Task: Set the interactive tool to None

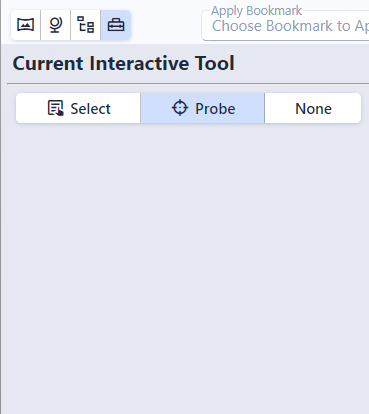Action: (x=313, y=108)
